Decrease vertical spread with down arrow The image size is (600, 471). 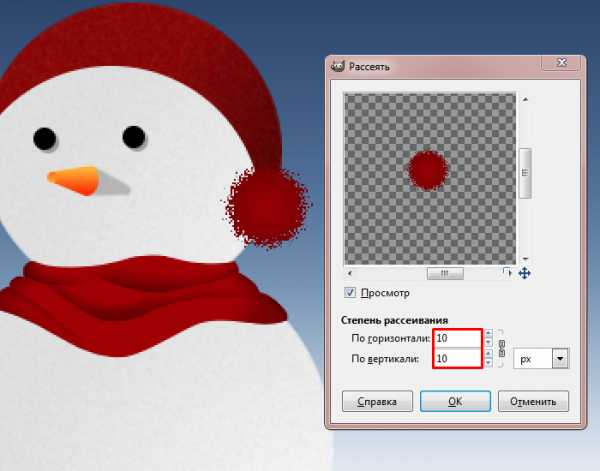(x=488, y=362)
